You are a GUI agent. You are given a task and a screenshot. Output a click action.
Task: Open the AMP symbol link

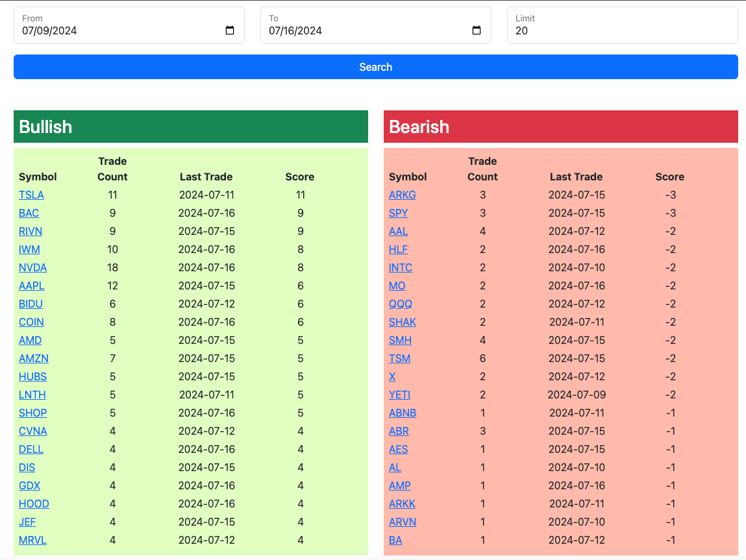click(400, 486)
